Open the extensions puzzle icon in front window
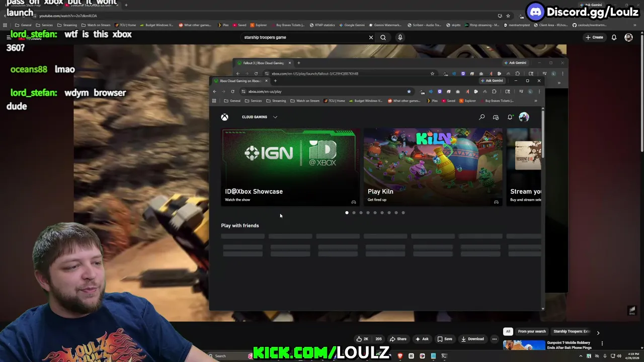 pos(494,92)
